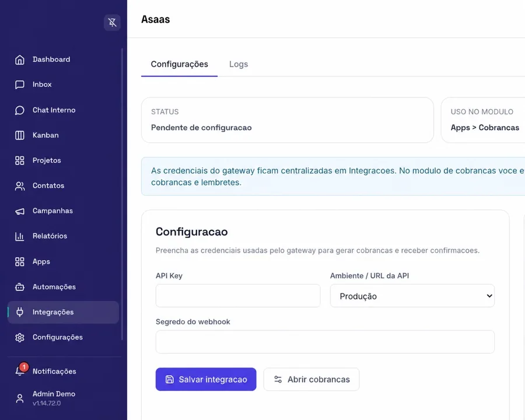Open the Apps menu entry

[63, 261]
